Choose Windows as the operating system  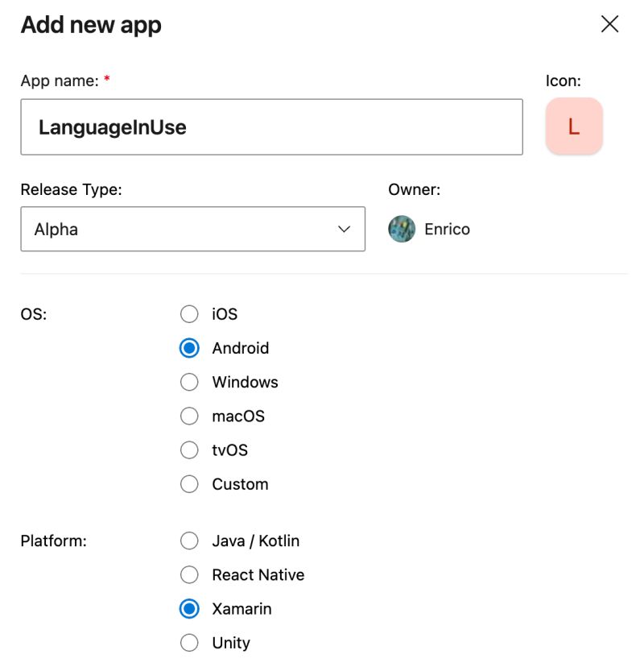(x=189, y=382)
